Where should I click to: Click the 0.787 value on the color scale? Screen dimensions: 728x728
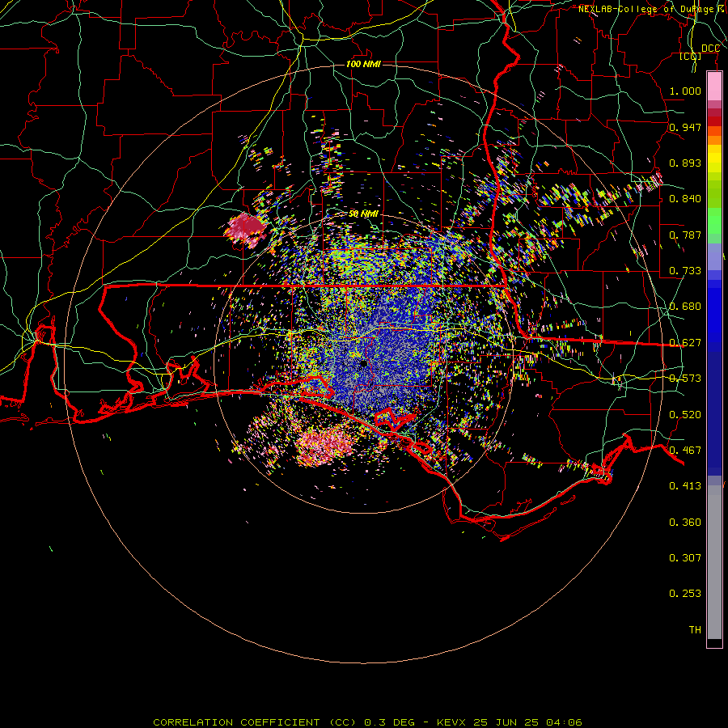(x=685, y=235)
